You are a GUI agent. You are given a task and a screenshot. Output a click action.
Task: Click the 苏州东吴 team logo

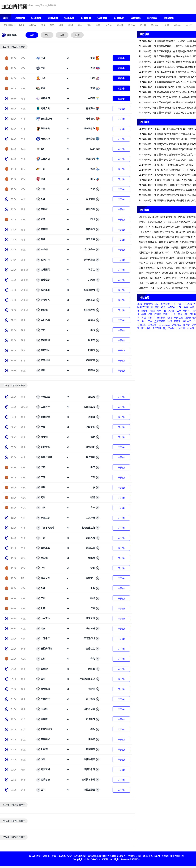tap(38, 129)
